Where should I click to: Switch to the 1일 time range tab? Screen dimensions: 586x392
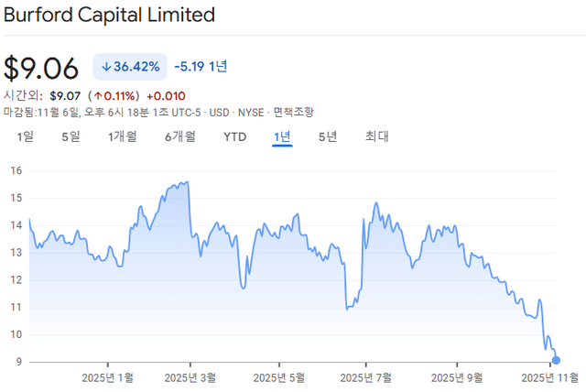click(x=26, y=136)
